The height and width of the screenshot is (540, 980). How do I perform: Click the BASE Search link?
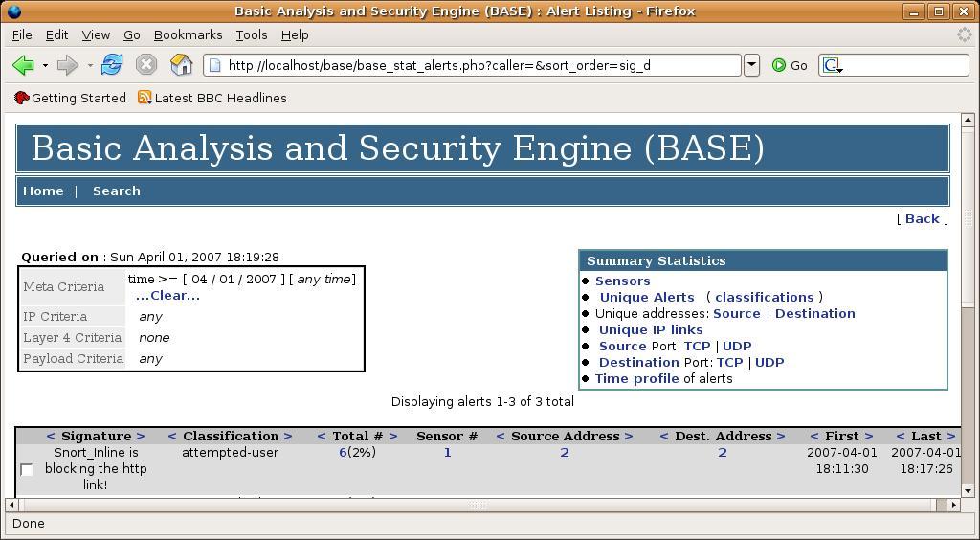pos(116,191)
